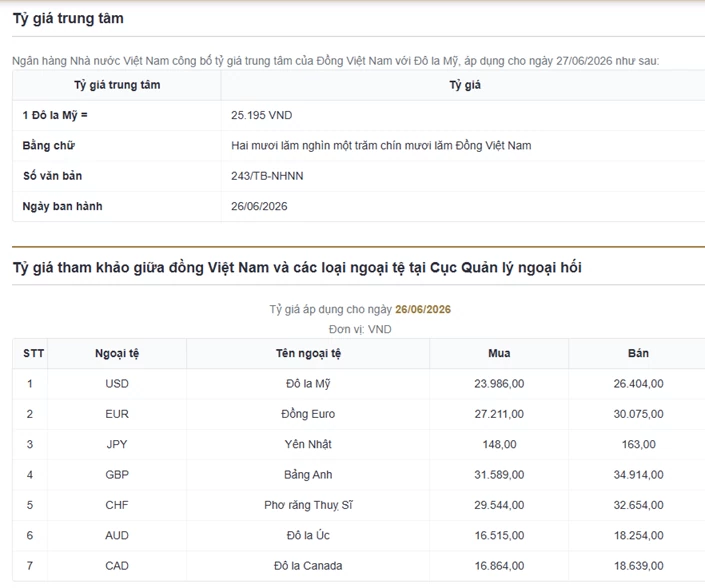Image resolution: width=705 pixels, height=588 pixels.
Task: Select the 'GBP' currency code cell
Action: click(117, 475)
